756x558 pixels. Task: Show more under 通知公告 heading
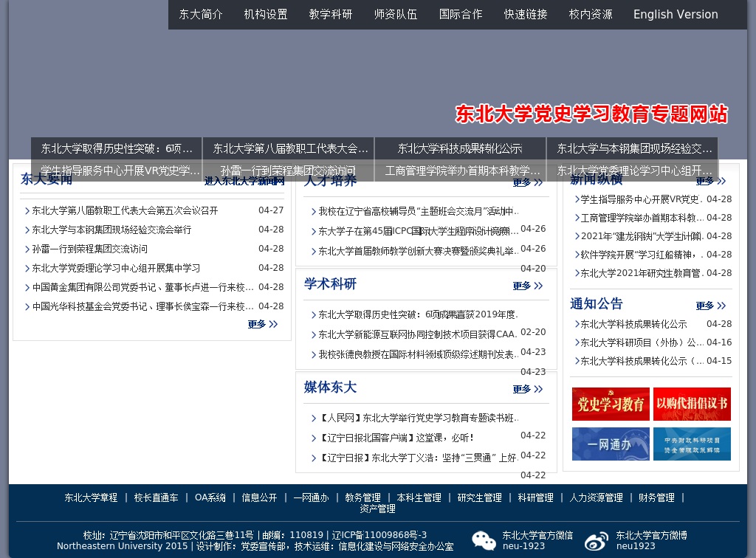pyautogui.click(x=710, y=306)
